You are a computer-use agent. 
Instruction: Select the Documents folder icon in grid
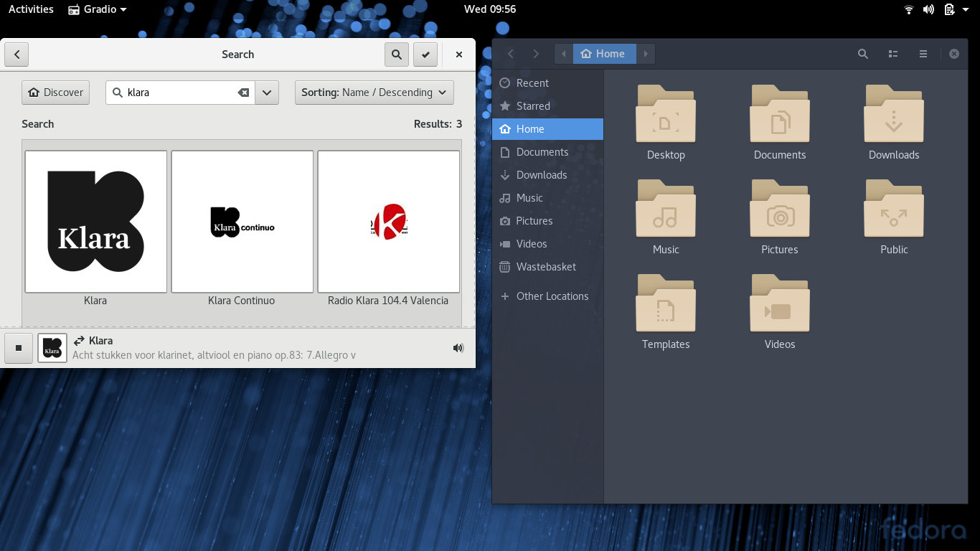click(780, 114)
